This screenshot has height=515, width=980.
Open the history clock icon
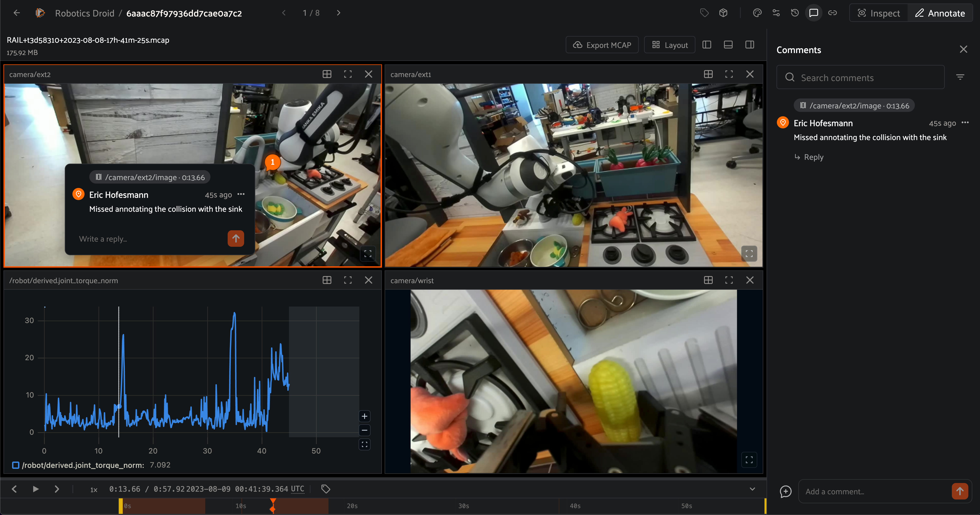coord(795,13)
